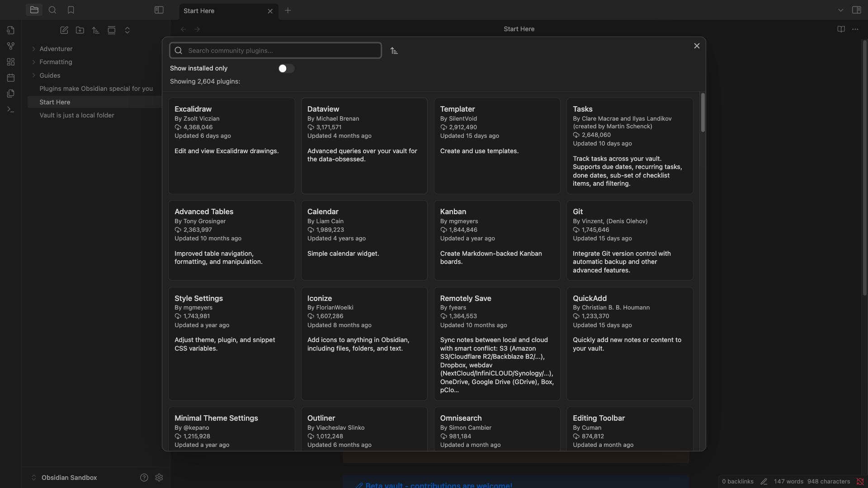
Task: Open 'Vault is just a local folder' note
Action: tap(76, 115)
